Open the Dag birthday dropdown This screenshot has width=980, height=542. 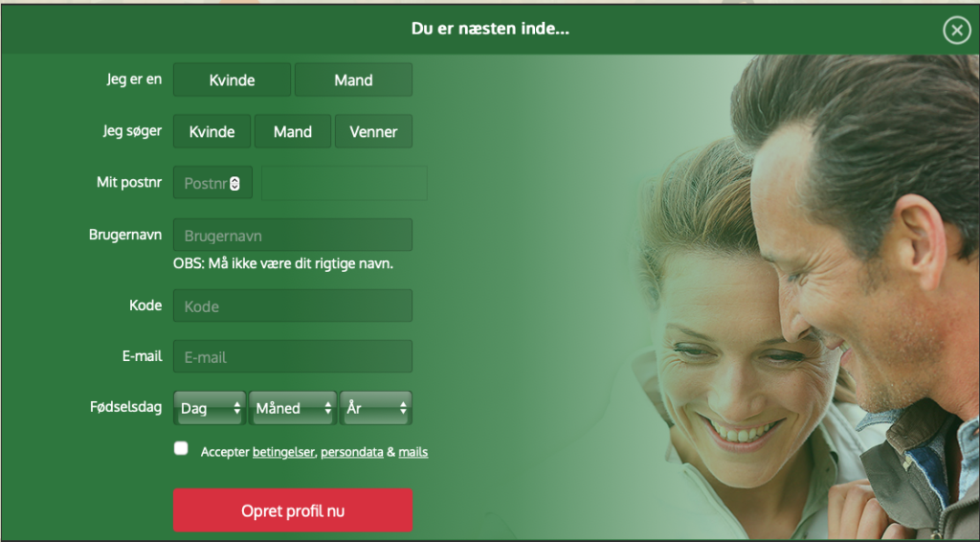pyautogui.click(x=210, y=408)
